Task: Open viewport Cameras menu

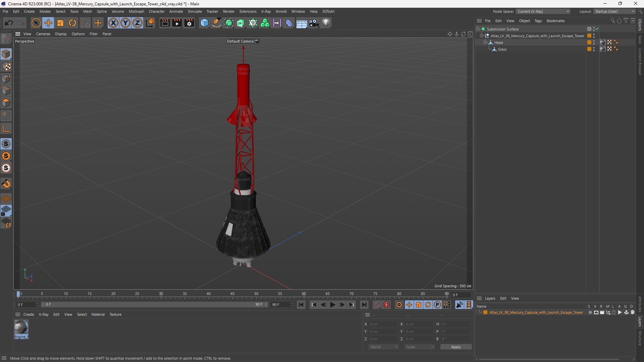Action: tap(43, 34)
